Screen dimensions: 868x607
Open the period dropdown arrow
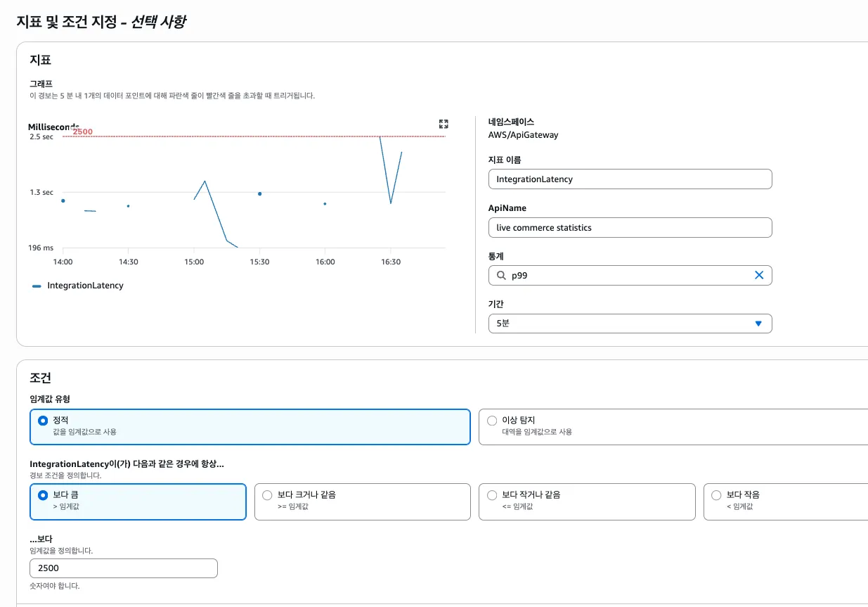click(x=758, y=324)
